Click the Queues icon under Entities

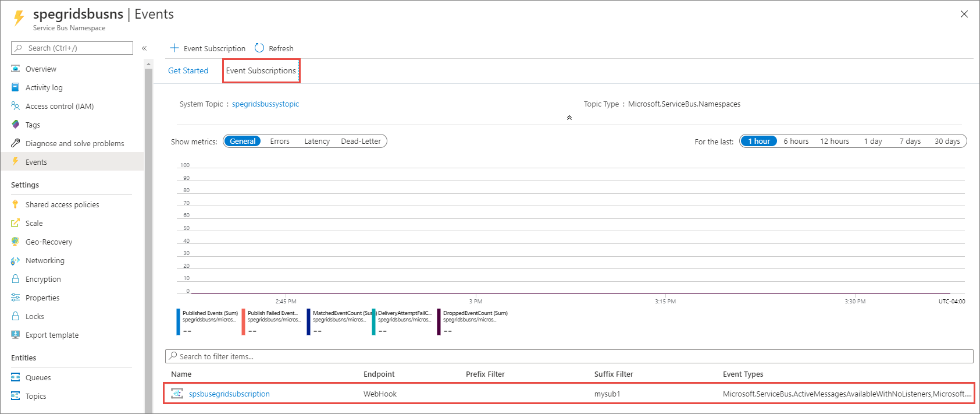16,377
